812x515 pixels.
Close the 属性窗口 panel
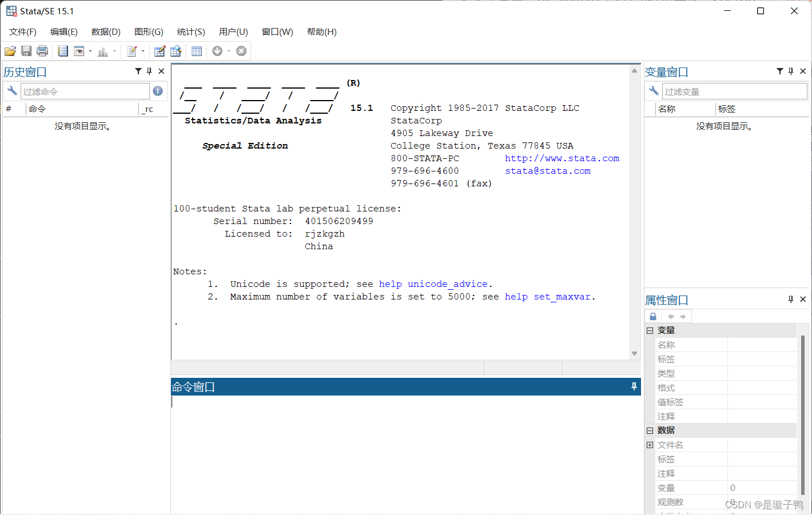[803, 300]
